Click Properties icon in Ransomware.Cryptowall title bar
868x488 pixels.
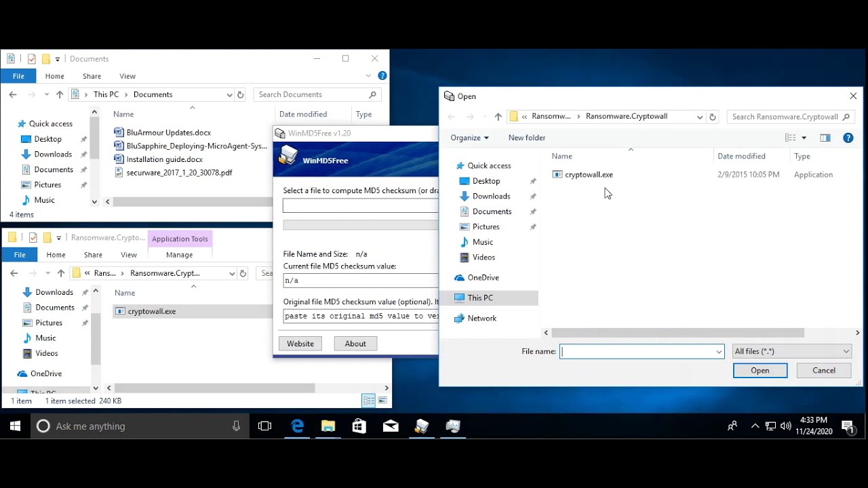pyautogui.click(x=33, y=238)
